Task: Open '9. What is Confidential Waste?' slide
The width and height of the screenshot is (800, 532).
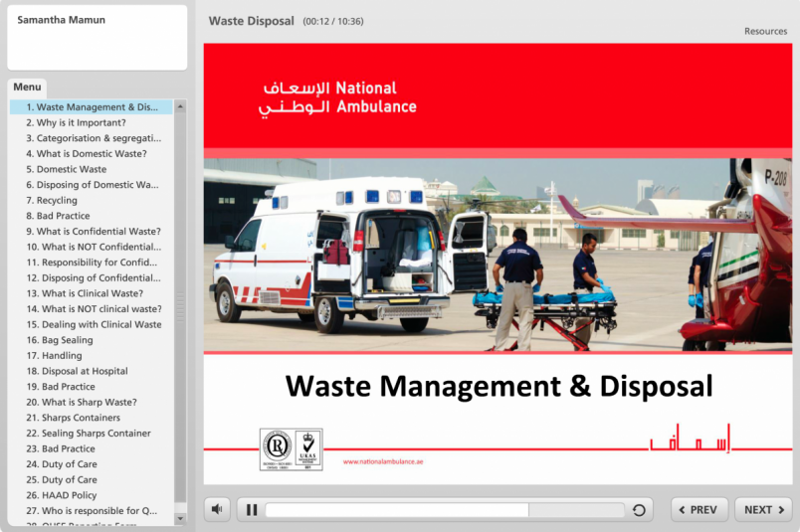Action: tap(94, 232)
